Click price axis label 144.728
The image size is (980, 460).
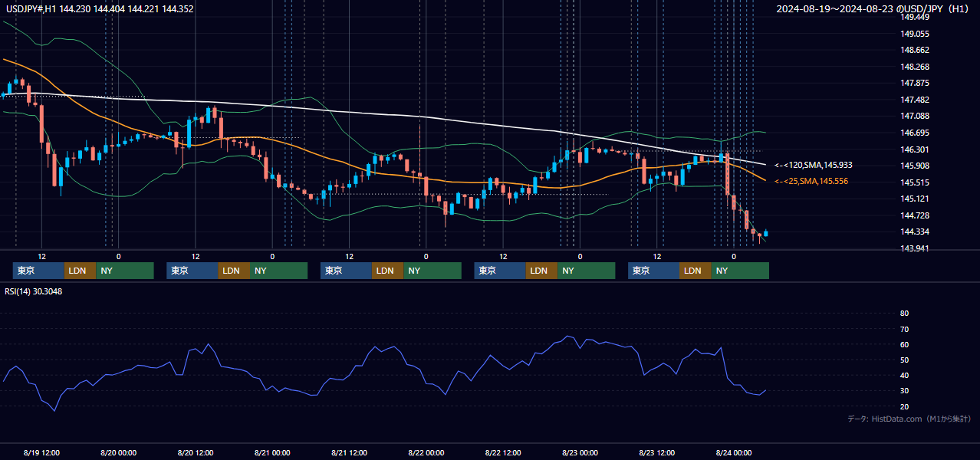coord(915,215)
